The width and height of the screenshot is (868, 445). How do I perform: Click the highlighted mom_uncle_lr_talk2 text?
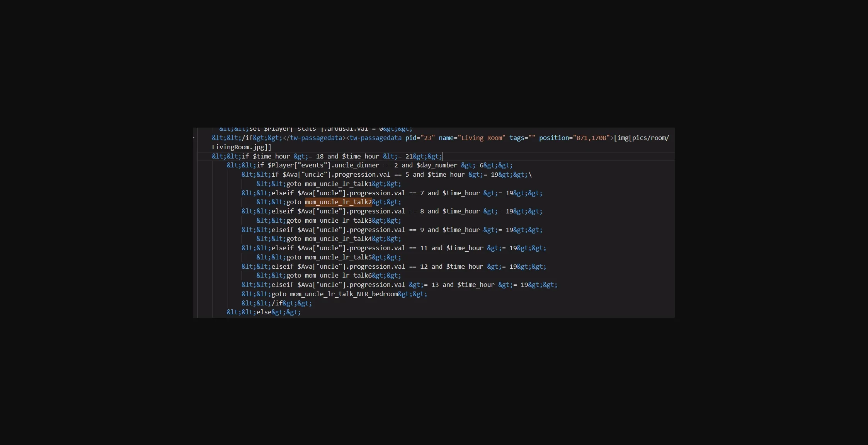[x=338, y=202]
